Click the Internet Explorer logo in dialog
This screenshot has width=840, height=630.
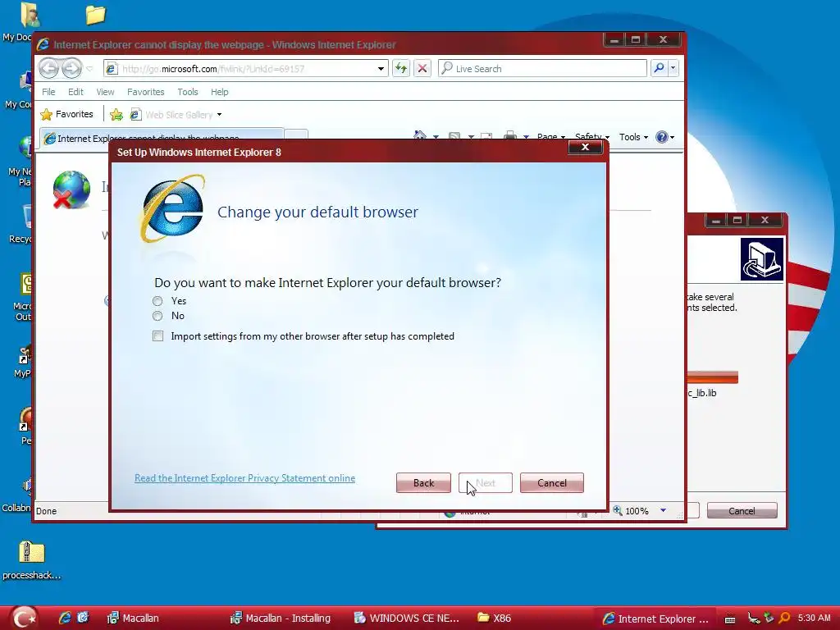pyautogui.click(x=172, y=209)
